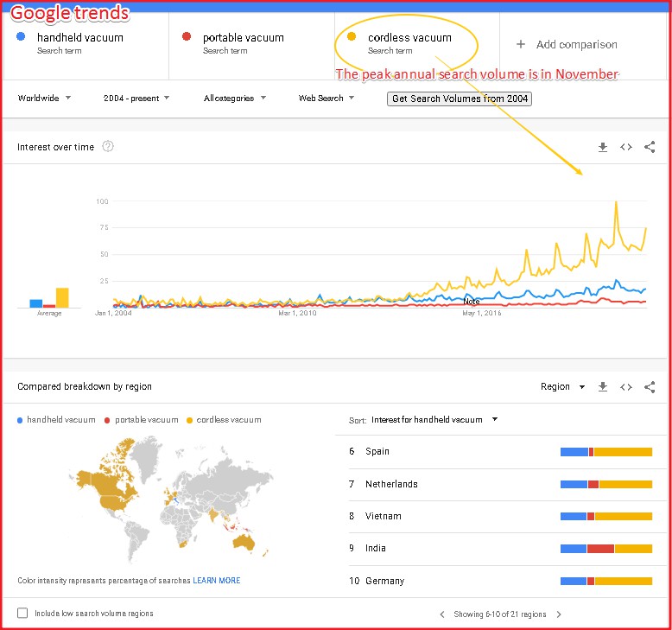The height and width of the screenshot is (630, 672).
Task: Share the breakdown by region panel
Action: pos(650,387)
